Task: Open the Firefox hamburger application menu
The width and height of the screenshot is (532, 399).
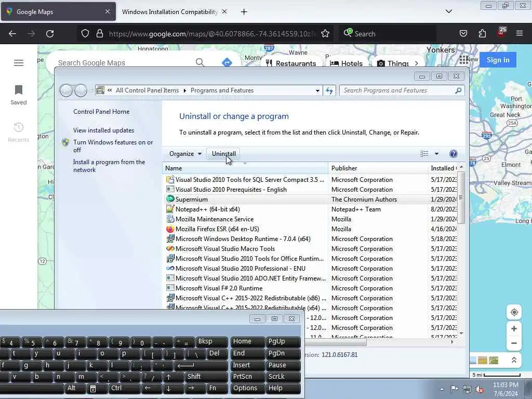Action: pyautogui.click(x=520, y=33)
